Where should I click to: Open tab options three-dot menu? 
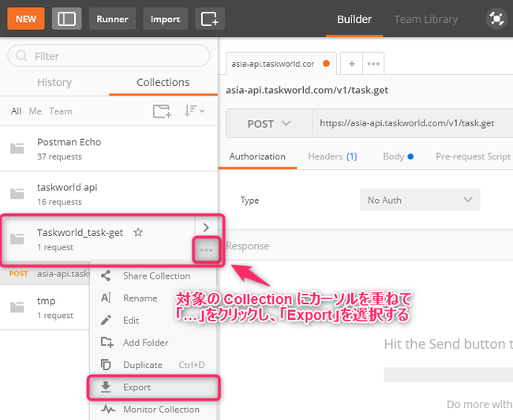(x=373, y=63)
